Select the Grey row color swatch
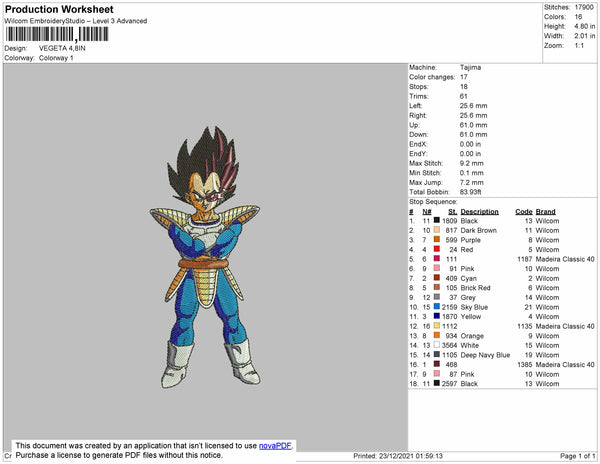This screenshot has width=600, height=464. 437,297
